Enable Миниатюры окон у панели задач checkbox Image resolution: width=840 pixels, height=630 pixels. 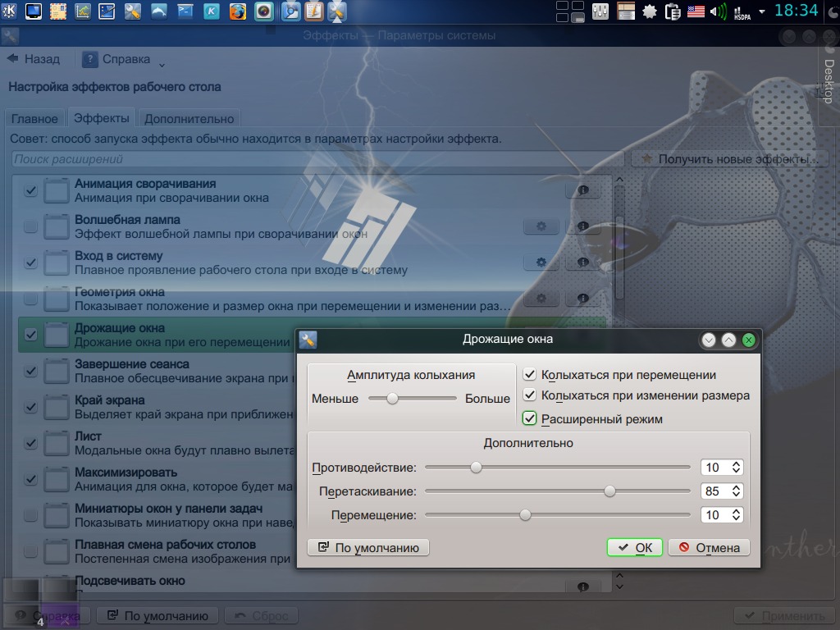(x=30, y=515)
